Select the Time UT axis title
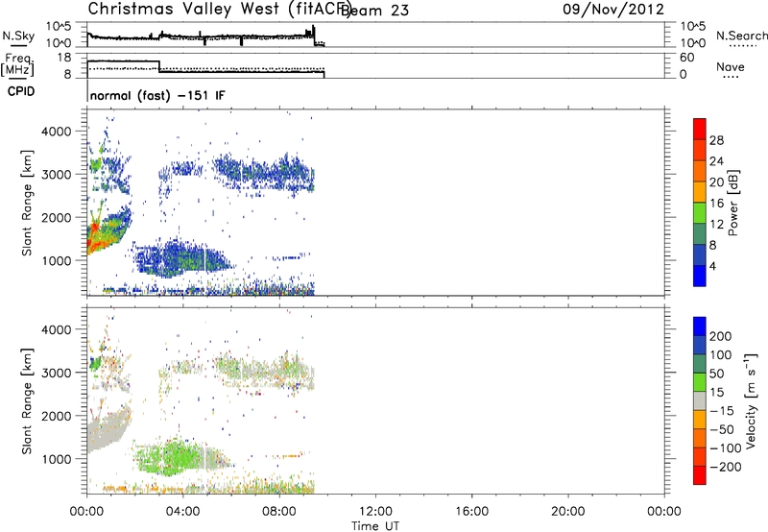Image resolution: width=768 pixels, height=532 pixels. [375, 526]
